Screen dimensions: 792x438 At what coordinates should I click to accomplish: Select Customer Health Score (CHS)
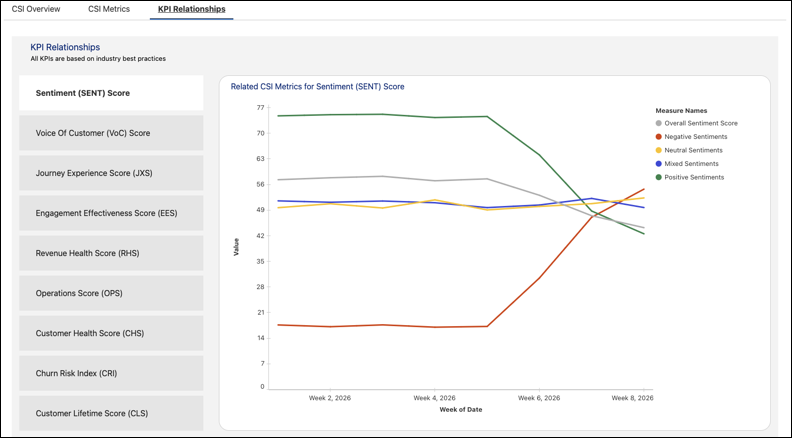(111, 333)
